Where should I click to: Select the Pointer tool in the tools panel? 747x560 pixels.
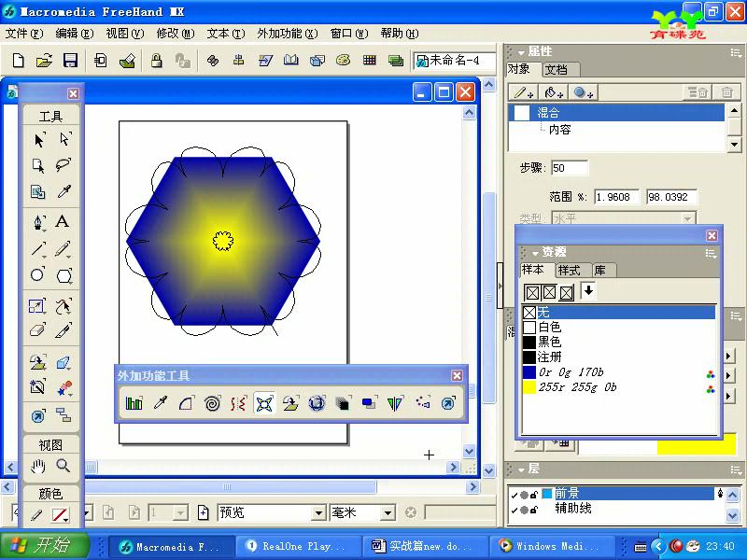click(x=39, y=139)
